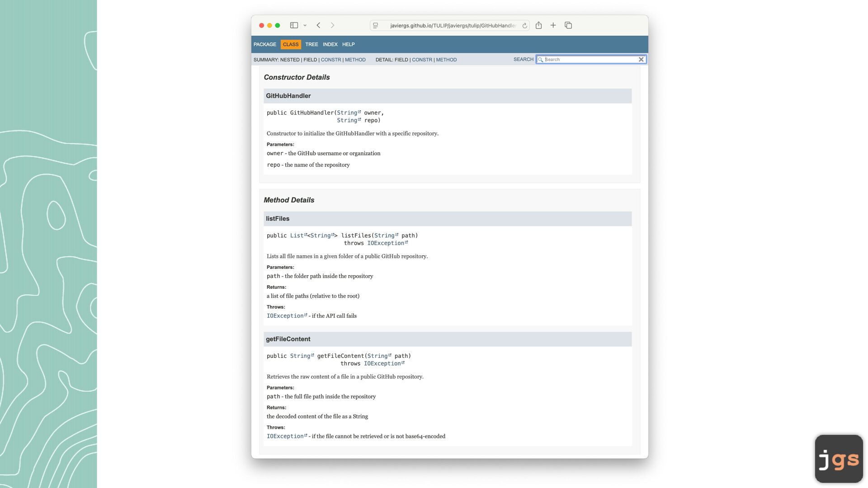Jump to detail METHOD link
The width and height of the screenshot is (868, 488).
(x=446, y=60)
